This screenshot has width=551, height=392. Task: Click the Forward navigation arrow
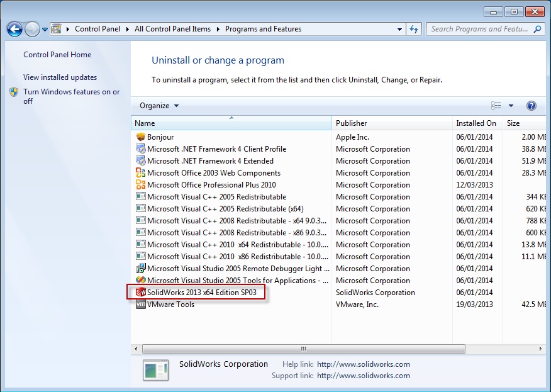[32, 29]
